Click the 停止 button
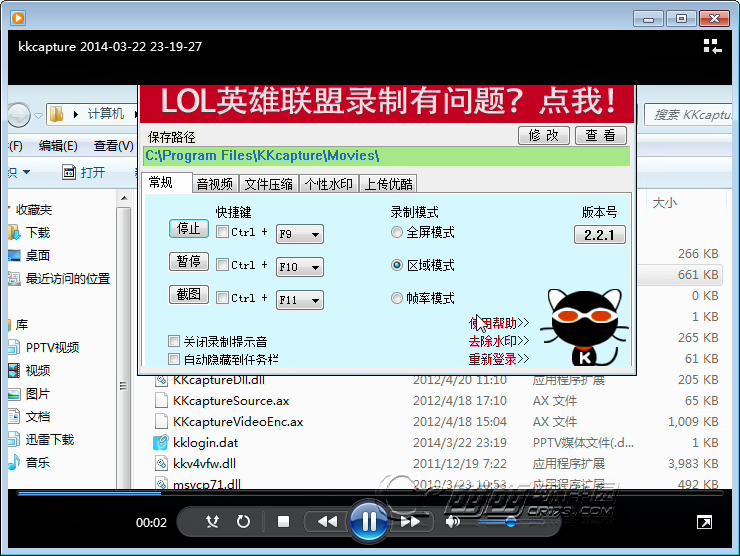The height and width of the screenshot is (556, 740). point(189,228)
